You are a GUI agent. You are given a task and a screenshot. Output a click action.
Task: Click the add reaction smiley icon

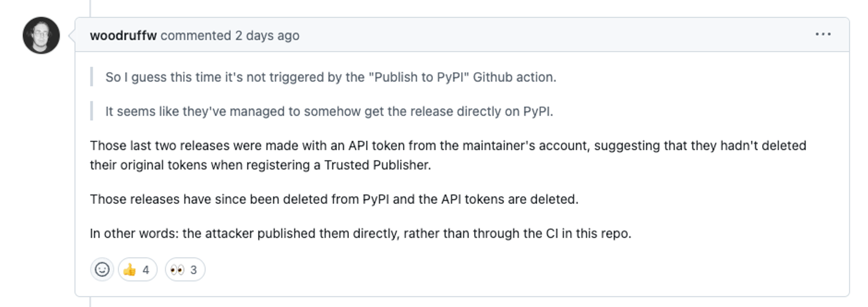pos(102,270)
